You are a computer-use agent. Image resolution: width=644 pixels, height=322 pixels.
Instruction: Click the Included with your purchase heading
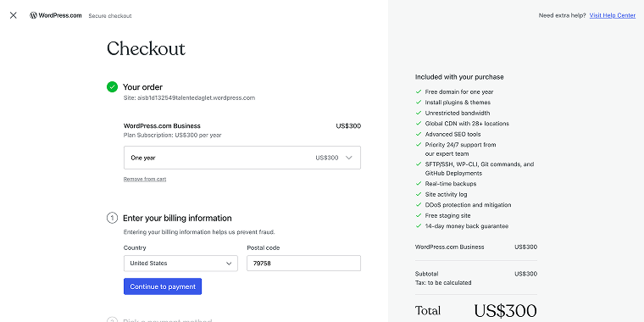[x=459, y=77]
